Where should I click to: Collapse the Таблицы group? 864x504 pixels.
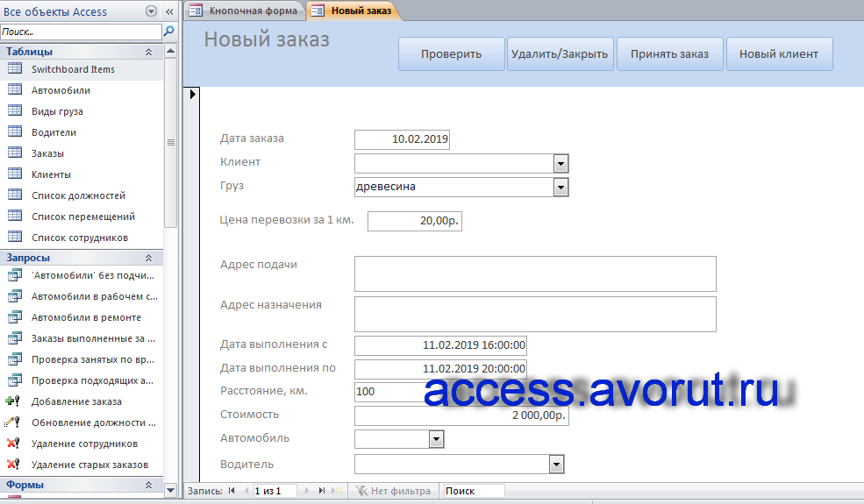[148, 52]
